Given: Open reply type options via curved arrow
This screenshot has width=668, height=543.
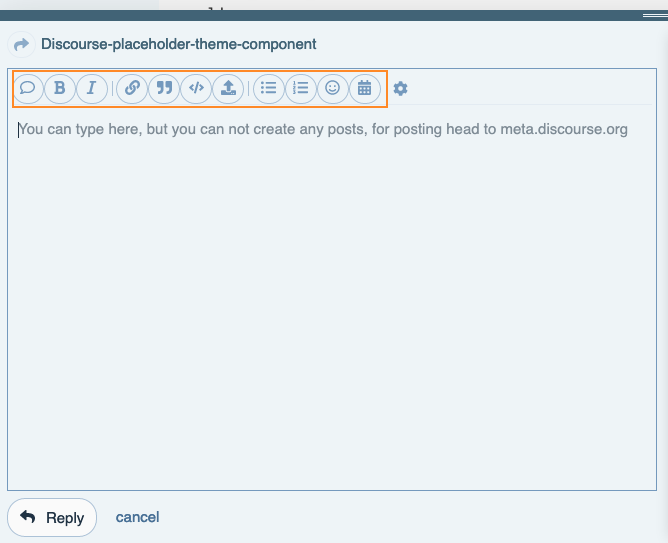Looking at the screenshot, I should tap(20, 45).
